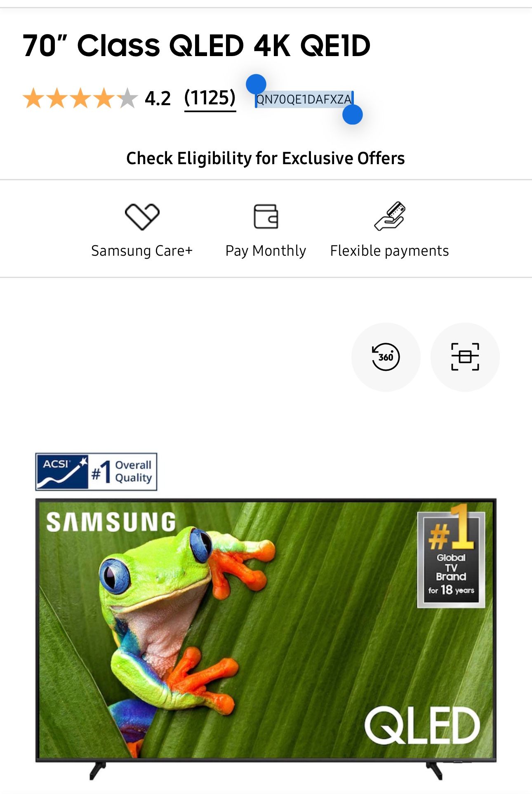Select the Flexible payments label
The width and height of the screenshot is (532, 794).
[x=389, y=251]
